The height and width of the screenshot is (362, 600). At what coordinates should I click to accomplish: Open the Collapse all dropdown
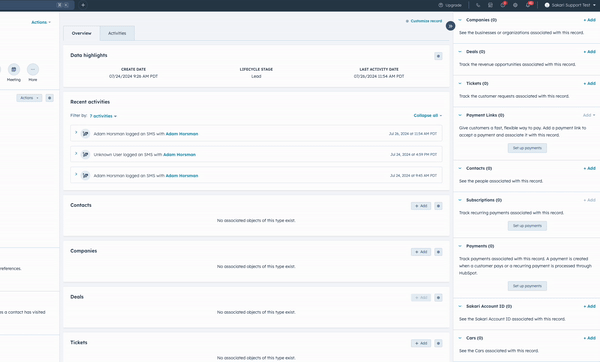pyautogui.click(x=427, y=115)
